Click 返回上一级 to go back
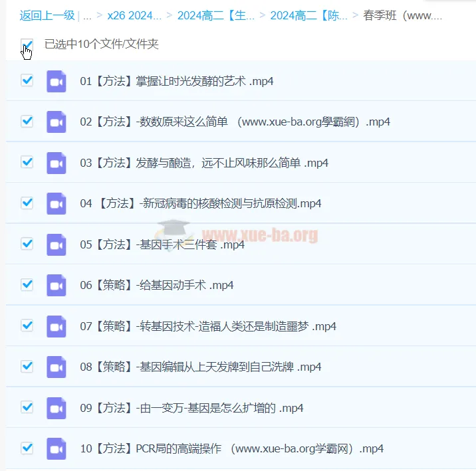The width and height of the screenshot is (476, 471). click(x=47, y=15)
